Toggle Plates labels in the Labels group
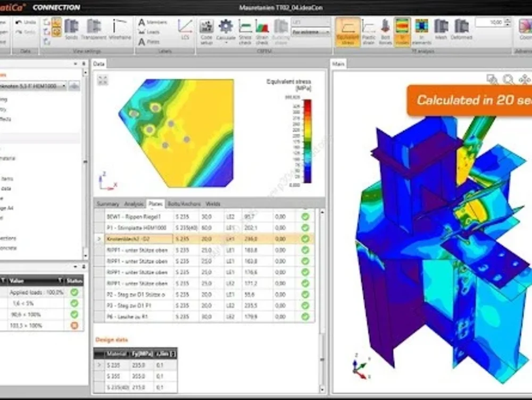This screenshot has height=400, width=532. coord(149,42)
